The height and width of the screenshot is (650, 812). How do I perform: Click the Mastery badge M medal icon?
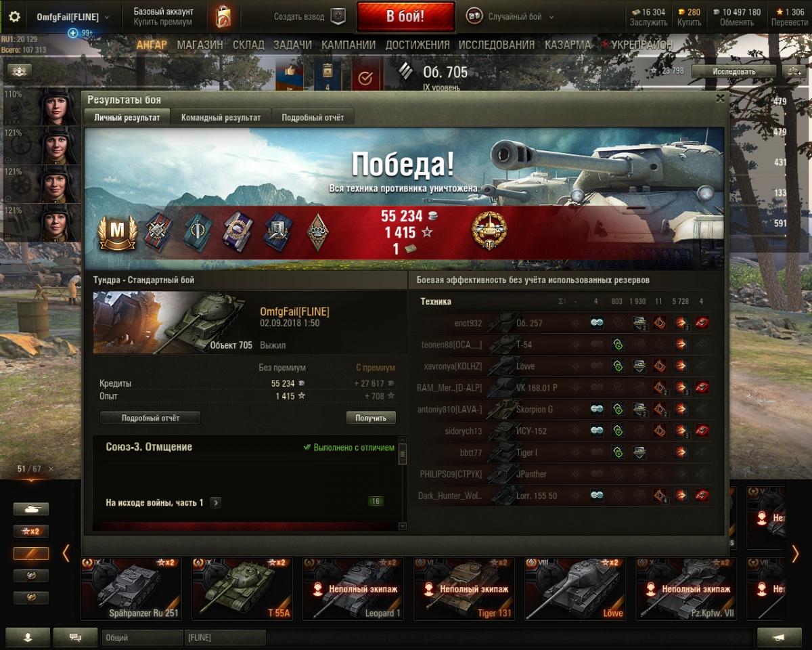(x=118, y=232)
